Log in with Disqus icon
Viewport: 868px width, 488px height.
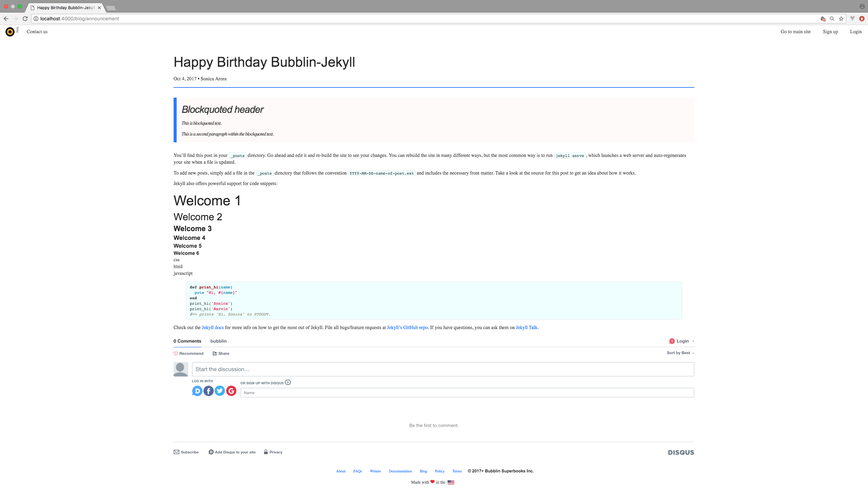click(197, 391)
